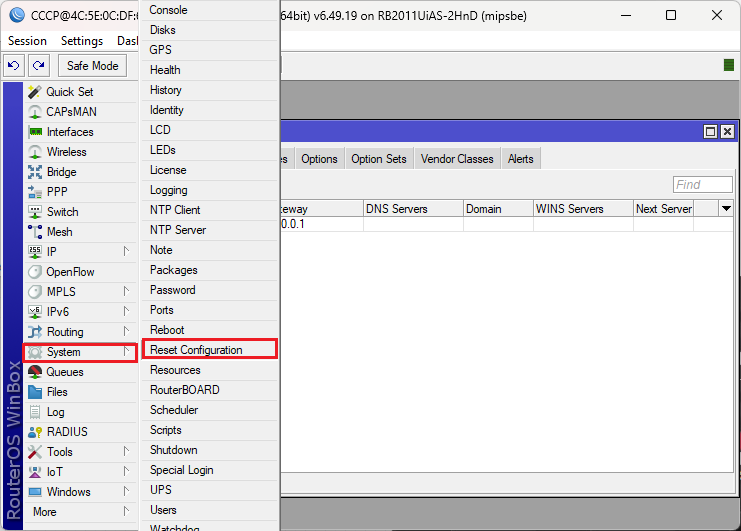Click the System gear icon
The height and width of the screenshot is (531, 741).
(x=34, y=352)
